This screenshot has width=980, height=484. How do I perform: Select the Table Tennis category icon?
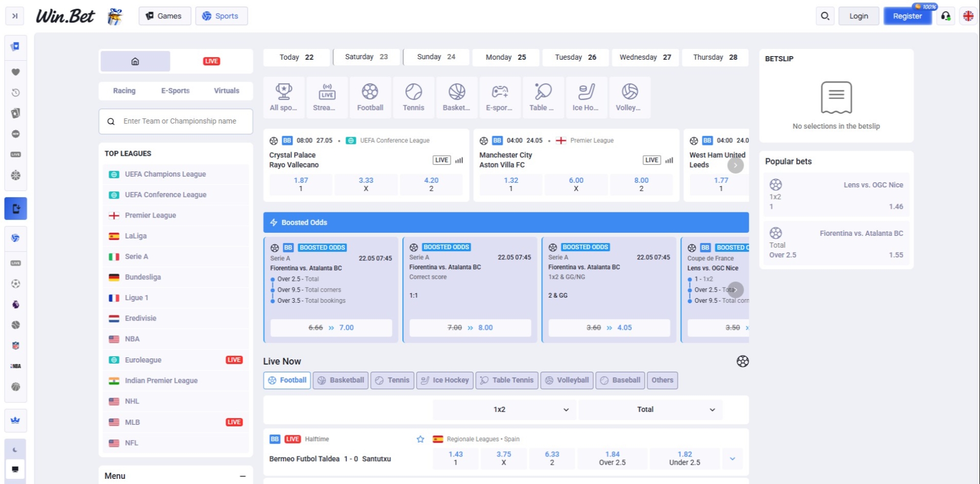point(543,97)
